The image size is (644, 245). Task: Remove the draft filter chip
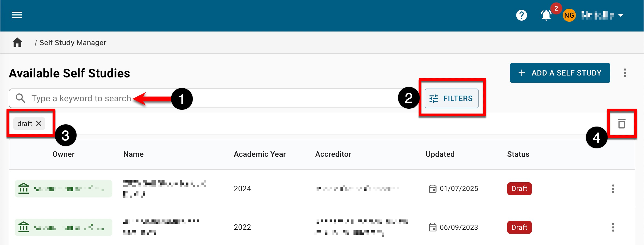pyautogui.click(x=39, y=124)
